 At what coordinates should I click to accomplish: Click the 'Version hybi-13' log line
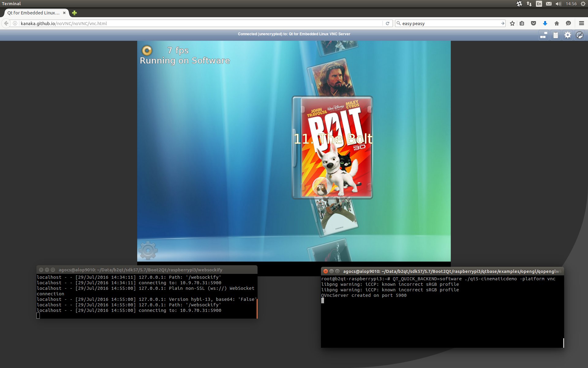coord(147,299)
